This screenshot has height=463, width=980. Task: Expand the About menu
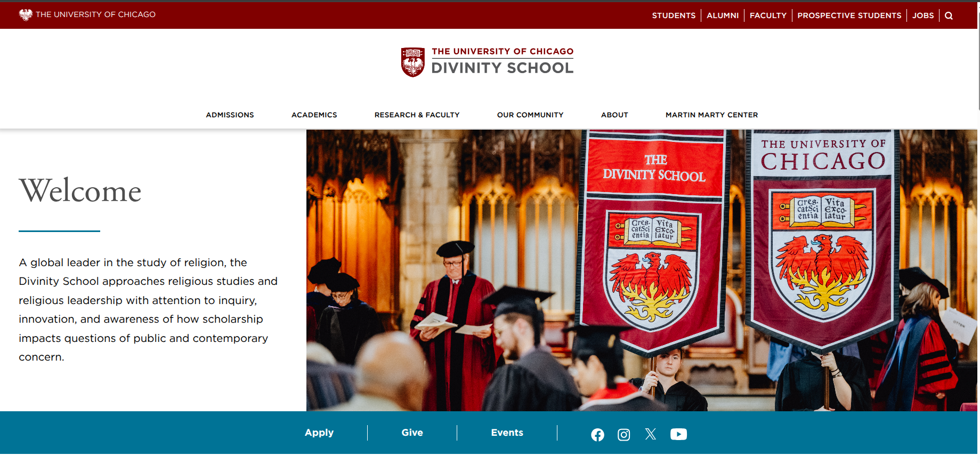point(614,115)
